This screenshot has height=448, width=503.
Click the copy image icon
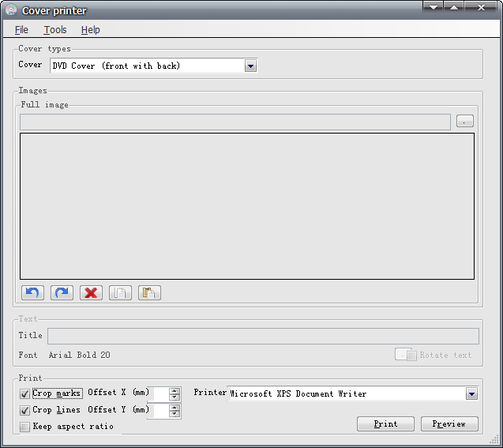[x=120, y=292]
